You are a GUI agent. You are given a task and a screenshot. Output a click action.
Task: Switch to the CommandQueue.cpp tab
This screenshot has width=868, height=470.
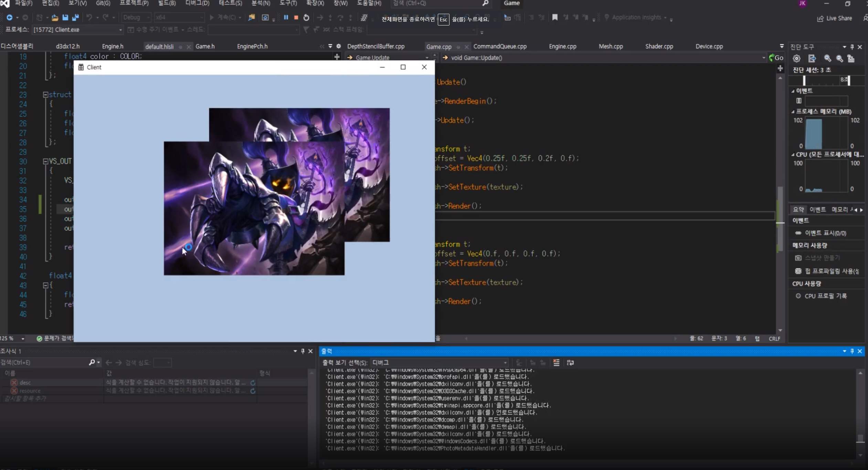coord(500,46)
